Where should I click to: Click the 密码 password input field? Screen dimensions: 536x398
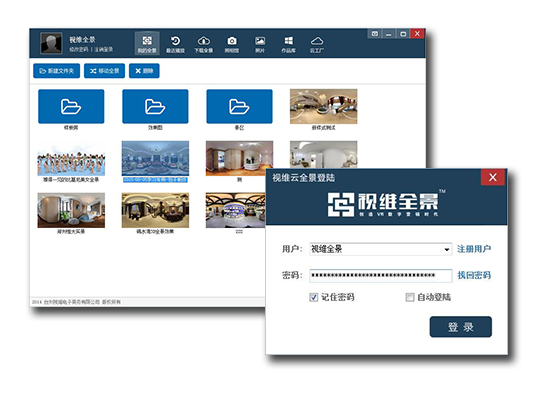(x=380, y=276)
